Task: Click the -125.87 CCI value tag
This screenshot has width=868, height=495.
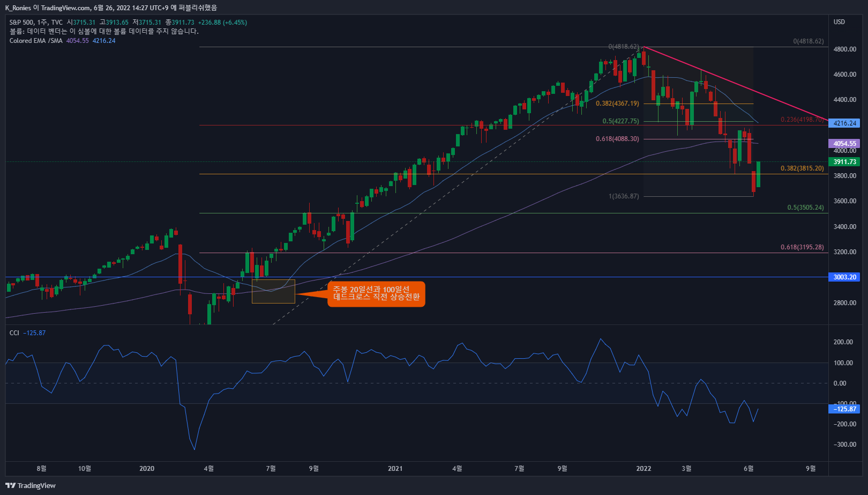Action: [x=844, y=409]
